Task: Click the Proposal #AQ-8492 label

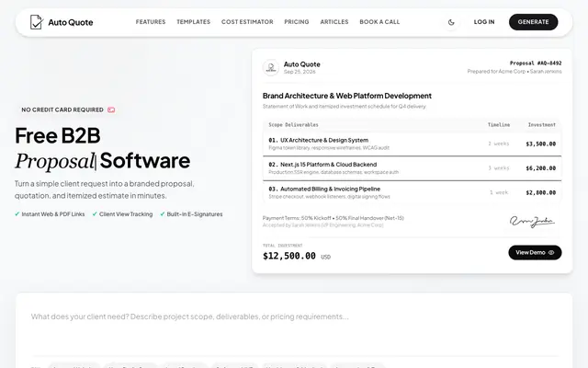Action: coord(536,63)
